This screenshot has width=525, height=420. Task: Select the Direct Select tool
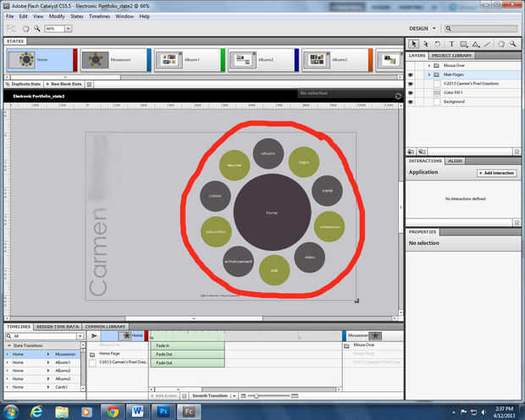tap(426, 44)
